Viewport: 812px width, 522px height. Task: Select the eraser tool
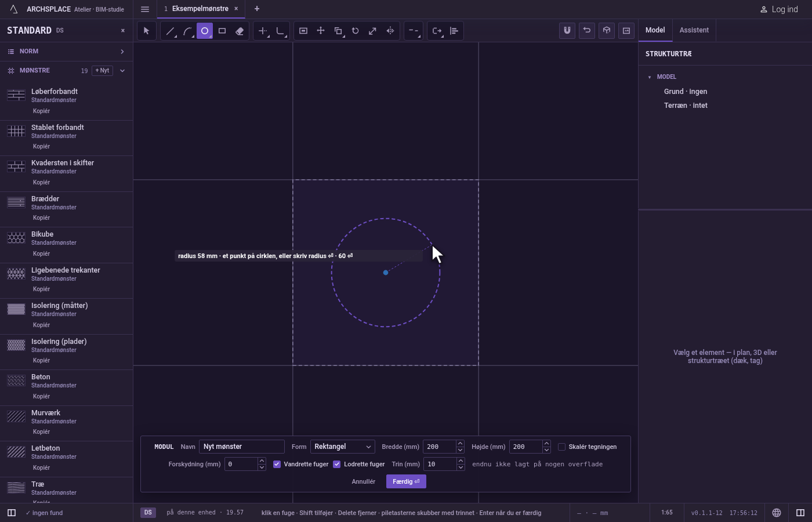(x=240, y=31)
